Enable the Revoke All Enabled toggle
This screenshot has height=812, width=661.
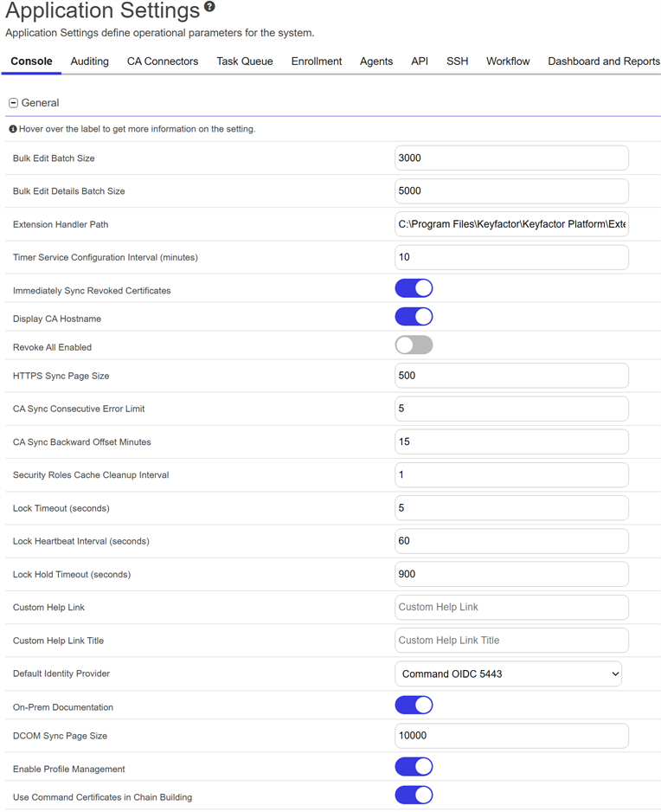pyautogui.click(x=414, y=345)
